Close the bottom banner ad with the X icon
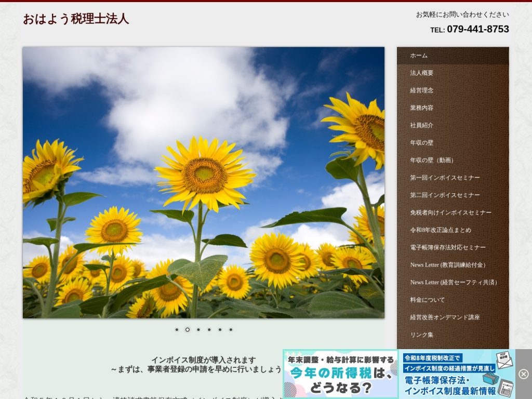The width and height of the screenshot is (532, 399). (x=524, y=374)
